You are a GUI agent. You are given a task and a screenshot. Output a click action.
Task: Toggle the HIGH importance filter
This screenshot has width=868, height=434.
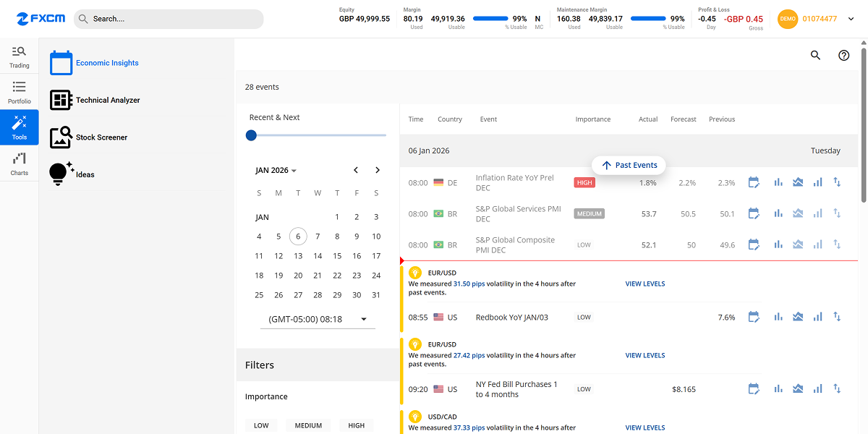(356, 425)
